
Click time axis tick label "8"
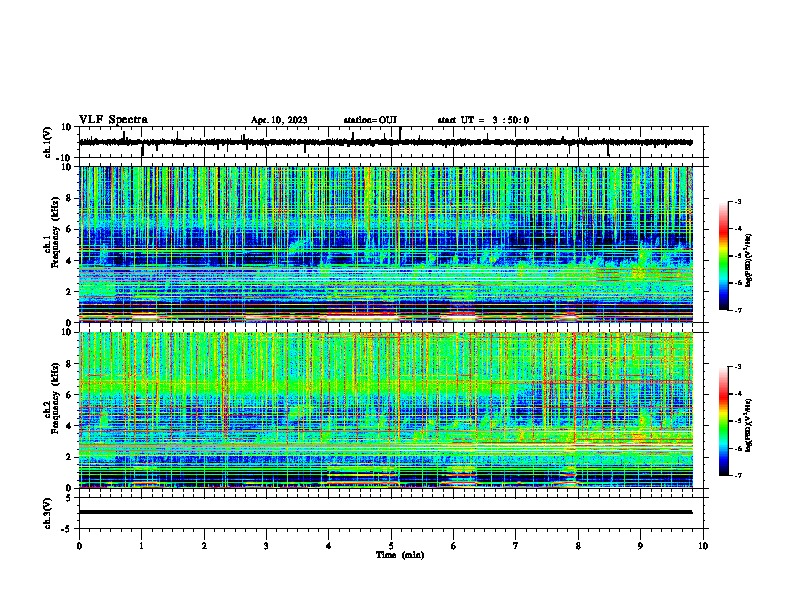(x=578, y=546)
